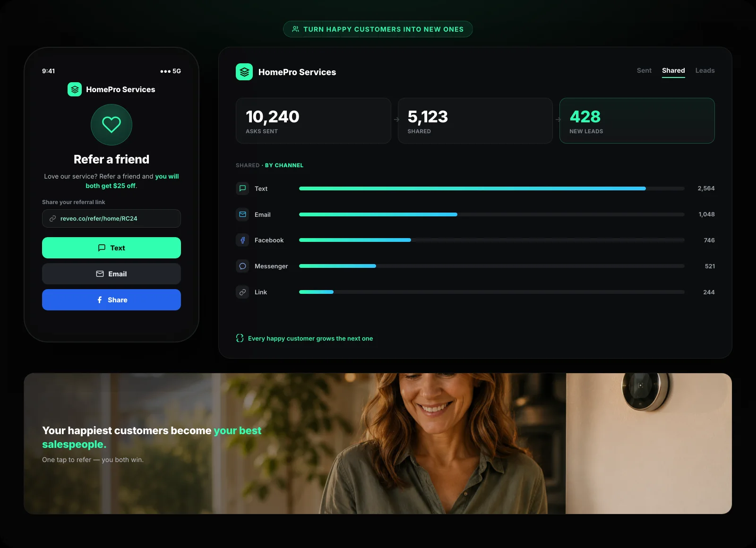
Task: Click the value 1,048 in the Email row
Action: (706, 214)
